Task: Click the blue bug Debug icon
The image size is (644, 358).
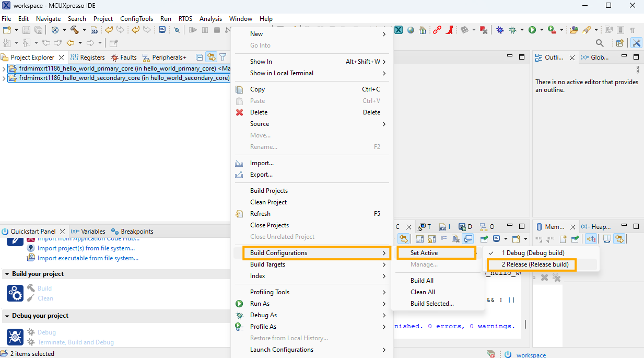Action: pos(500,30)
